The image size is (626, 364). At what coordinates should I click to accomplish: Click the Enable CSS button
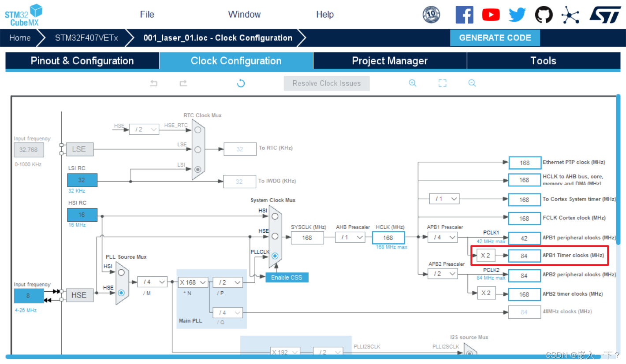point(287,277)
